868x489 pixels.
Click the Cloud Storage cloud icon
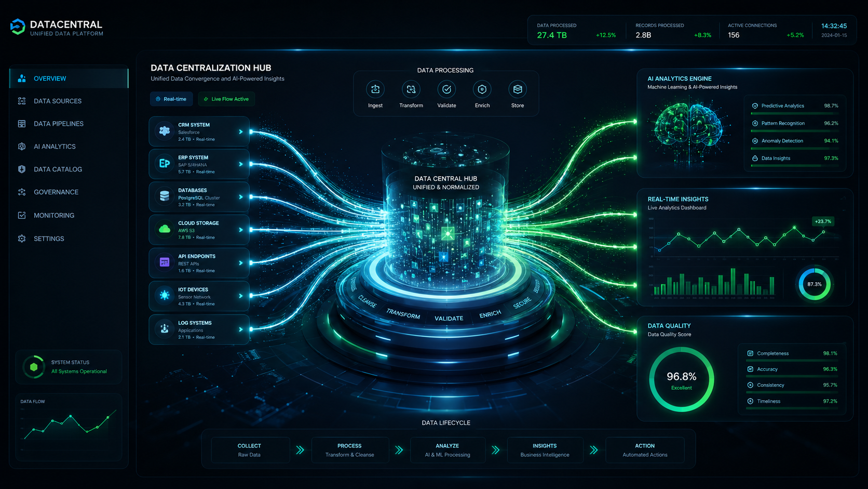[x=165, y=229]
